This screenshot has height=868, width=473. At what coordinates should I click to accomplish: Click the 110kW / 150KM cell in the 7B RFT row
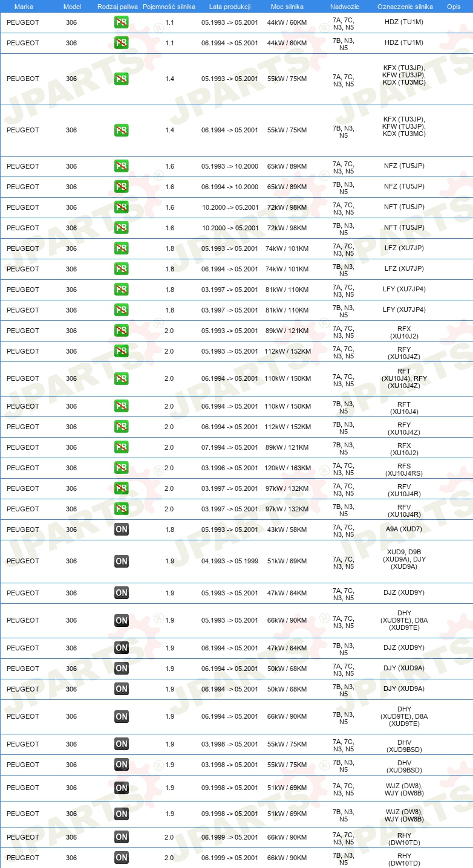[287, 406]
